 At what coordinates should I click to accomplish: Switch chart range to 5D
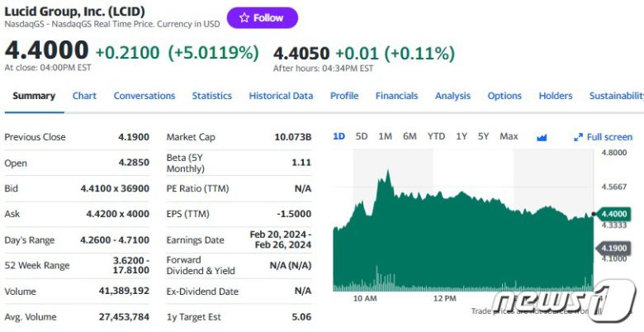362,136
